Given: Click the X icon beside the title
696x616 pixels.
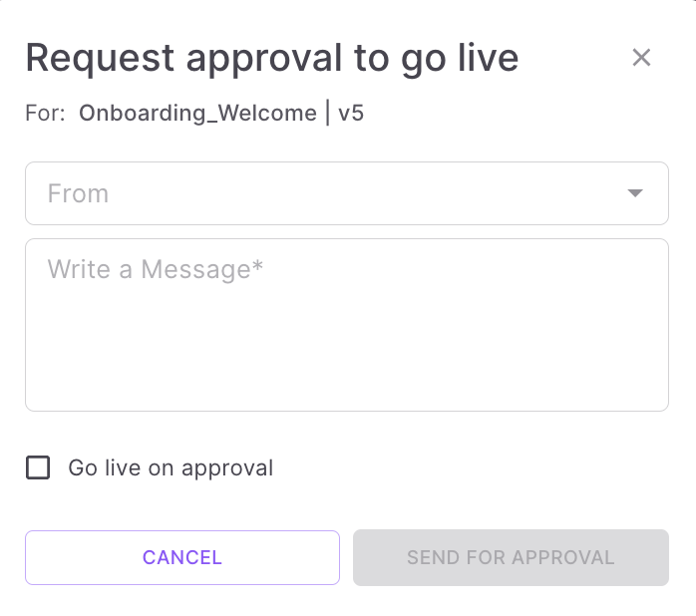Looking at the screenshot, I should [x=641, y=58].
